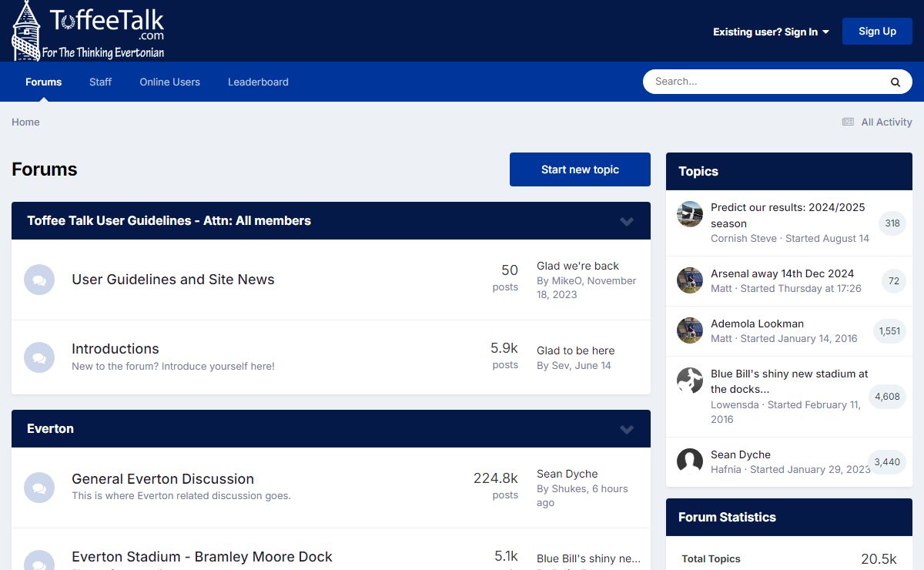This screenshot has height=570, width=924.
Task: Click the 318 replies badge
Action: (x=892, y=223)
